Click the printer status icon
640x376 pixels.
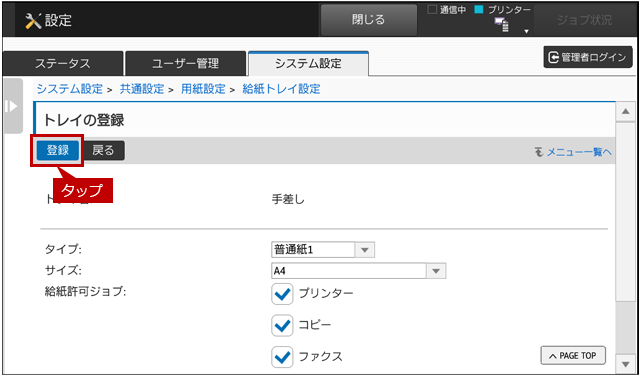click(502, 25)
